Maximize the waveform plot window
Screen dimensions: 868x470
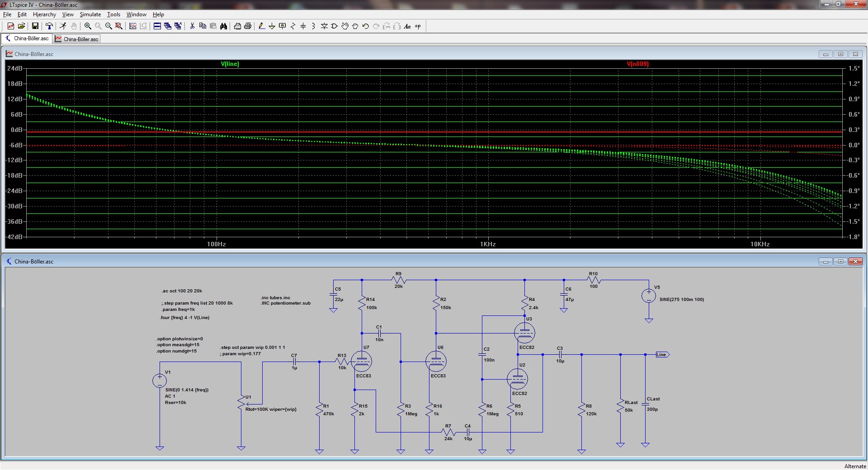(840, 54)
